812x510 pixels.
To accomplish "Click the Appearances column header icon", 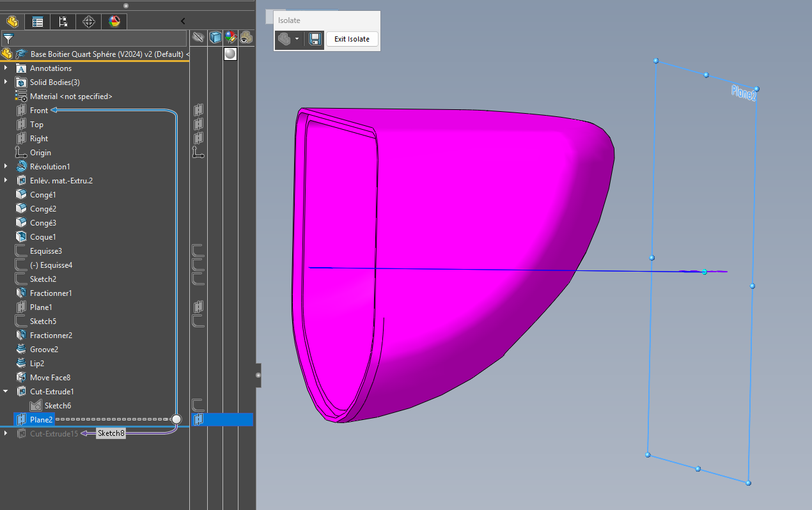I will (x=231, y=38).
